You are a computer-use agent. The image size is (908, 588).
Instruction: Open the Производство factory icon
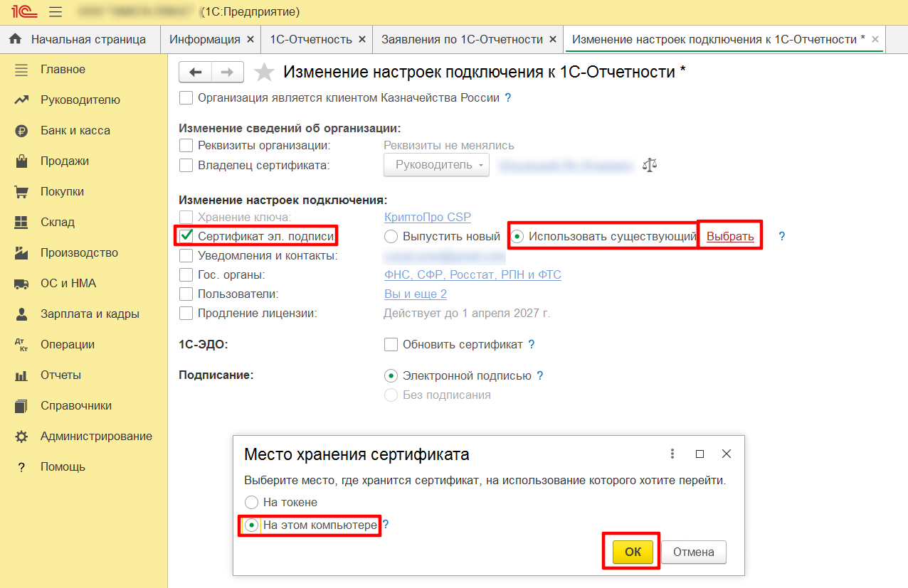point(21,253)
